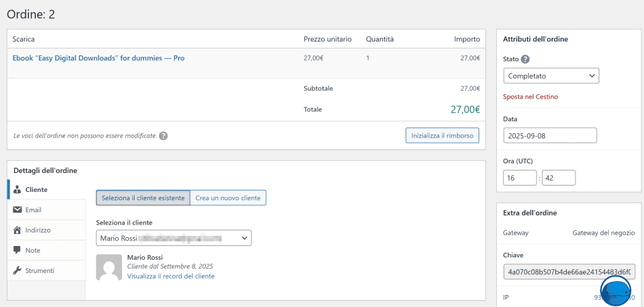Click the Note speech bubble icon
The image size is (644, 307).
[17, 250]
